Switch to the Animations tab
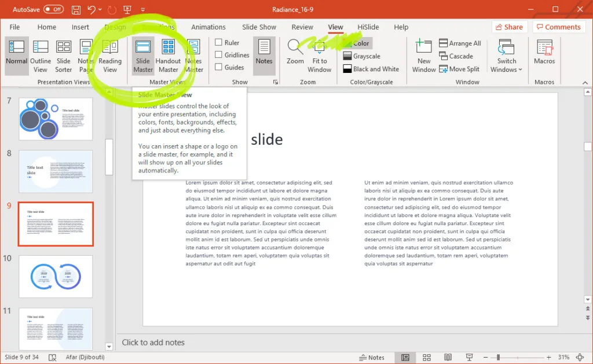This screenshot has height=364, width=593. coord(208,27)
